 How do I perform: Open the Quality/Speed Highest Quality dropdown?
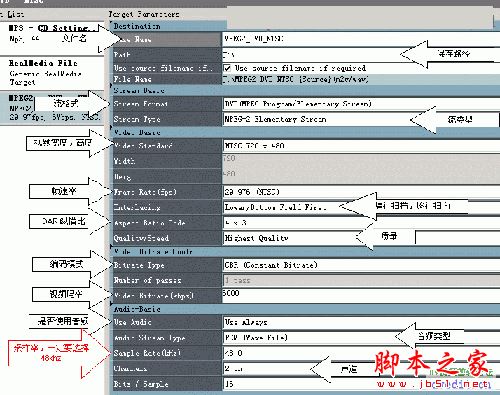click(361, 238)
